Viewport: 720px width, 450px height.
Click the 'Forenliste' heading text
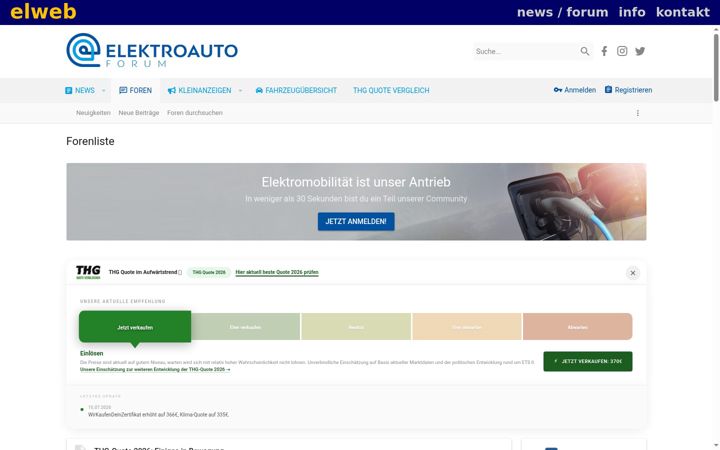(90, 141)
